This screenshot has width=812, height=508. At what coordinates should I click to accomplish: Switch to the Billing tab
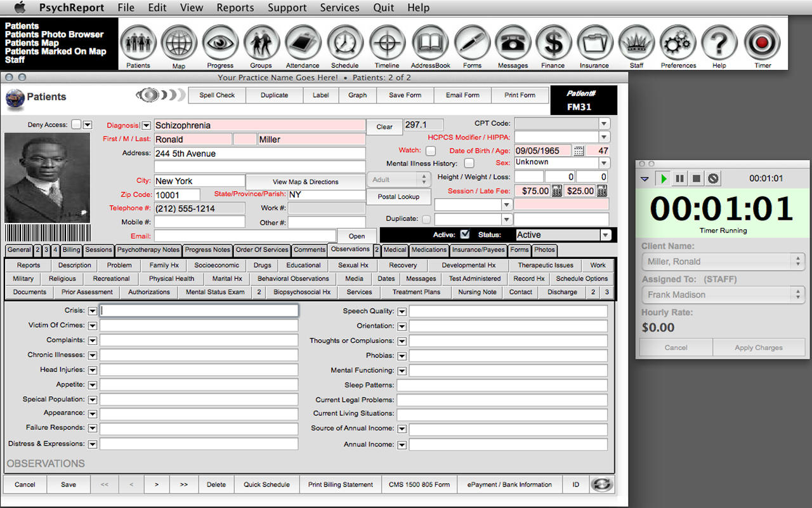click(x=72, y=250)
